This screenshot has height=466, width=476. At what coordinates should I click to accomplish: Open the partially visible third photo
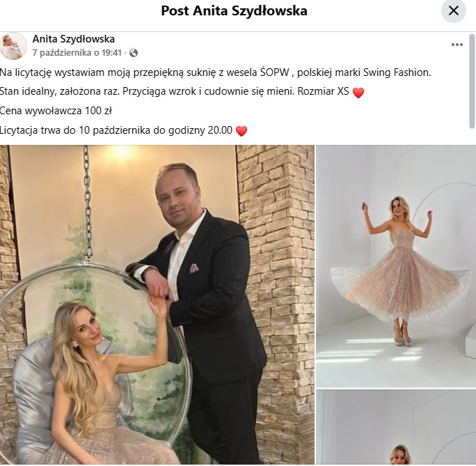[396, 428]
